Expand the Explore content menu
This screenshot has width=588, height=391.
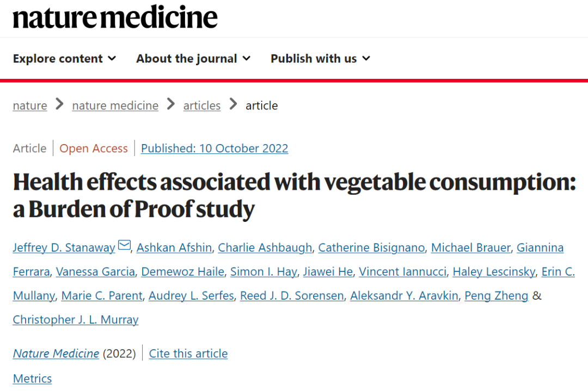click(64, 59)
